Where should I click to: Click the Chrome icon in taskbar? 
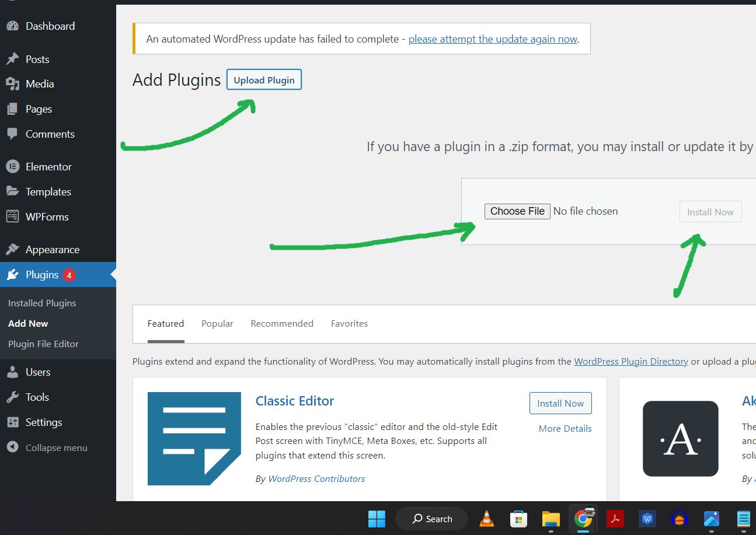coord(582,519)
